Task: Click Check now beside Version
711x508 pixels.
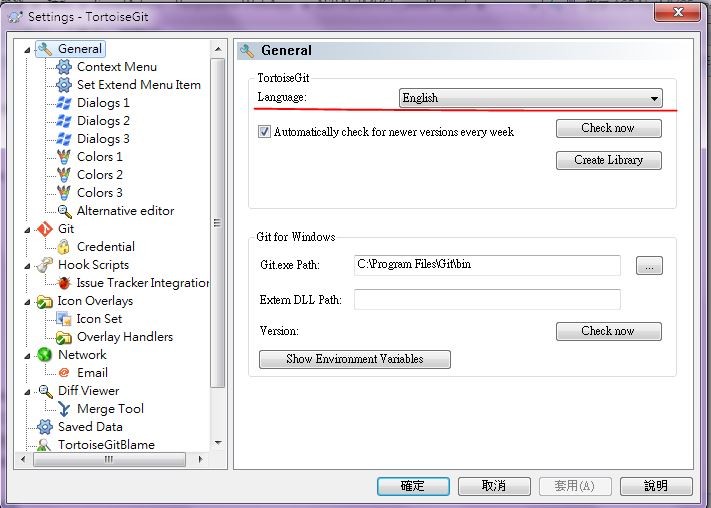Action: (609, 331)
